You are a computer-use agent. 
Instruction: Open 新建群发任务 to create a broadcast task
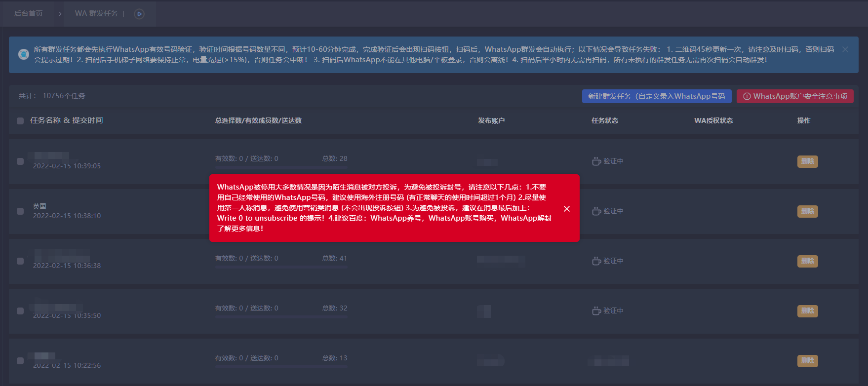click(x=656, y=96)
